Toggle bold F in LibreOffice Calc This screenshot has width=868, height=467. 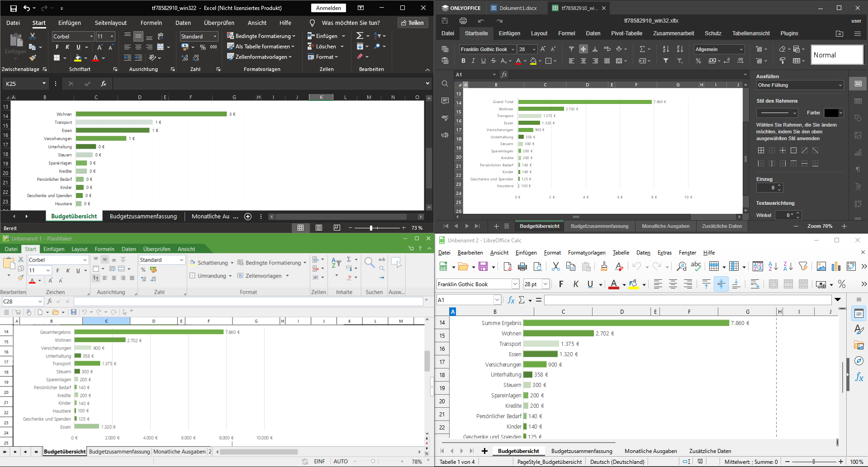[561, 284]
